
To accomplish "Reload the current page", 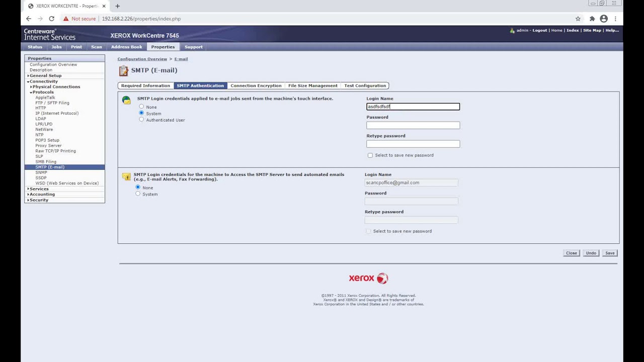I will tap(51, 19).
